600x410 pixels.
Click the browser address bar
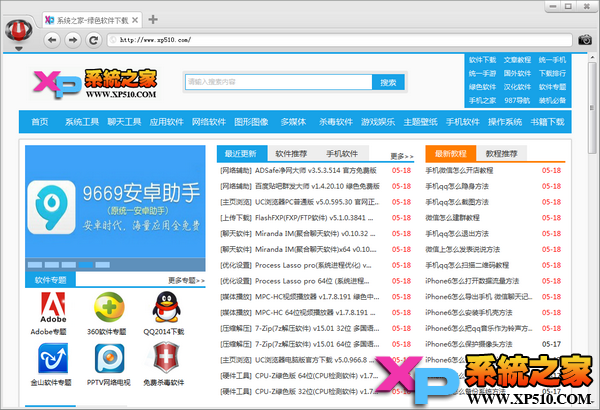(x=340, y=40)
